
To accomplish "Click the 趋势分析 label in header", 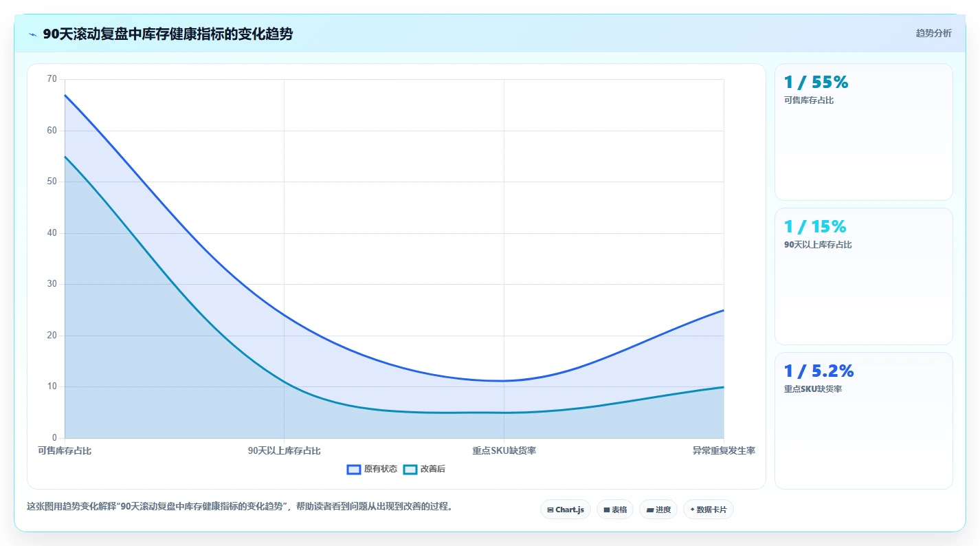I will pyautogui.click(x=933, y=33).
